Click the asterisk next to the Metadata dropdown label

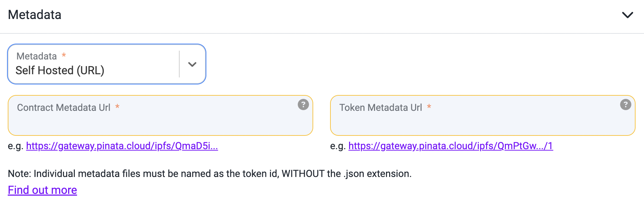pos(64,55)
